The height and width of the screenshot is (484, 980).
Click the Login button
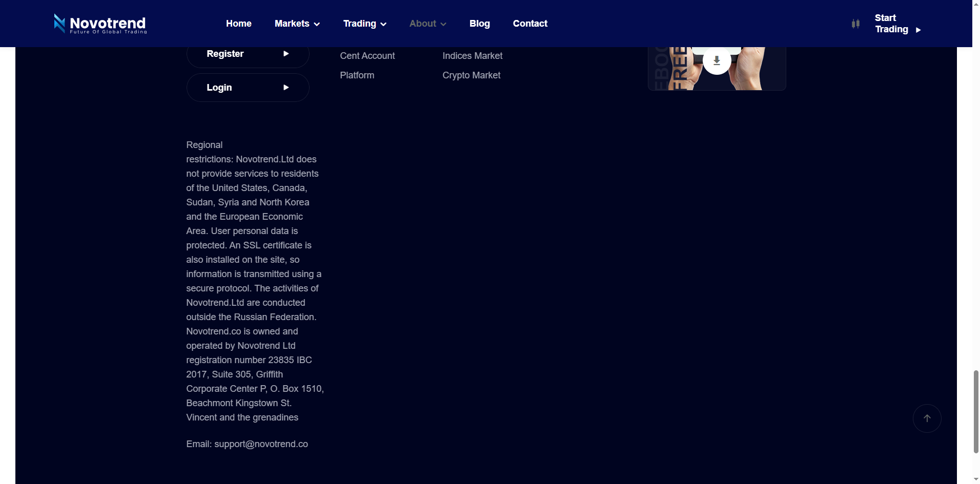(248, 88)
